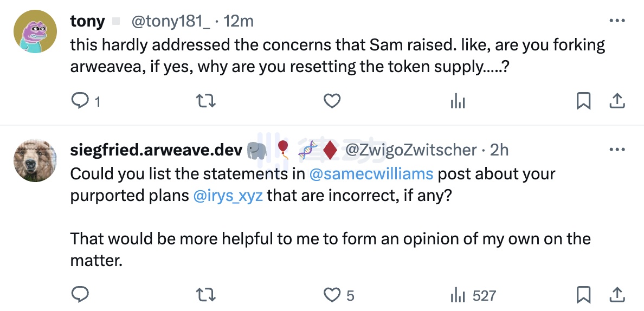Open more options for siegfried's tweet
This screenshot has width=644, height=311.
point(617,150)
